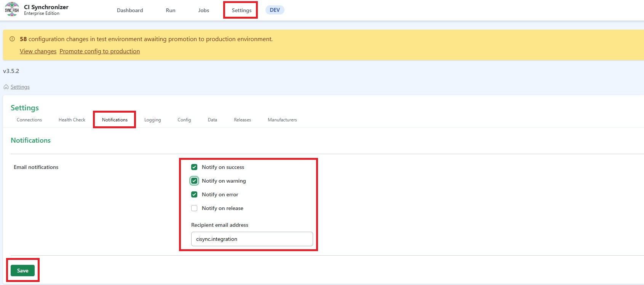644x285 pixels.
Task: Uncheck Notify on success
Action: 194,167
